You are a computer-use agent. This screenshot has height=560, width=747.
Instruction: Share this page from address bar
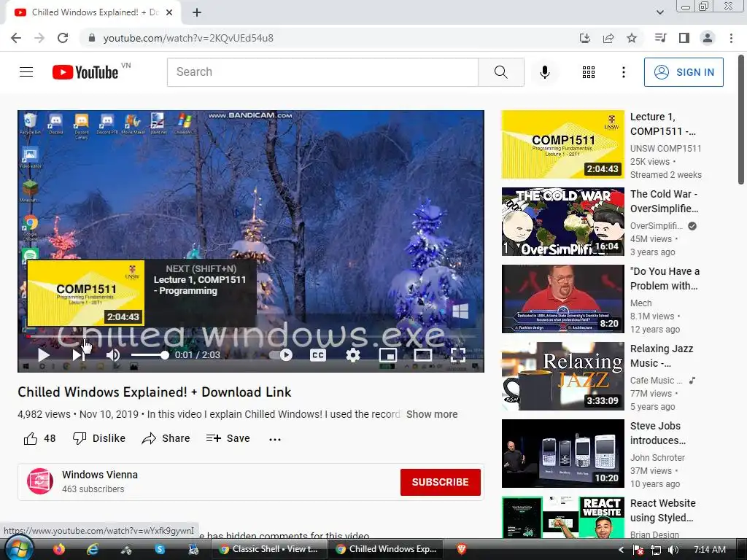608,38
